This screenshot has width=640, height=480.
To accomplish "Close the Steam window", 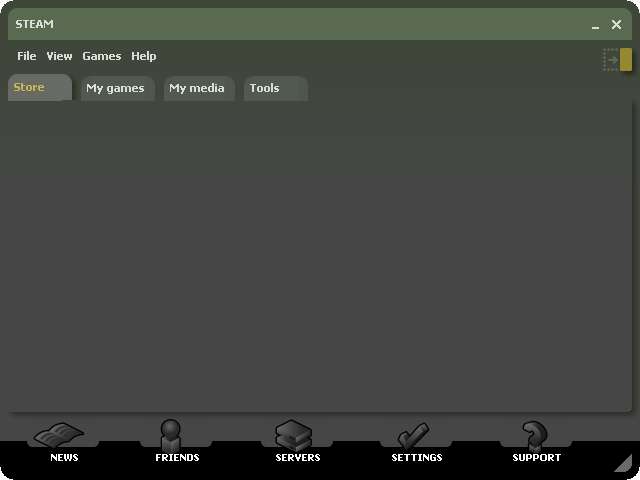I will 616,24.
